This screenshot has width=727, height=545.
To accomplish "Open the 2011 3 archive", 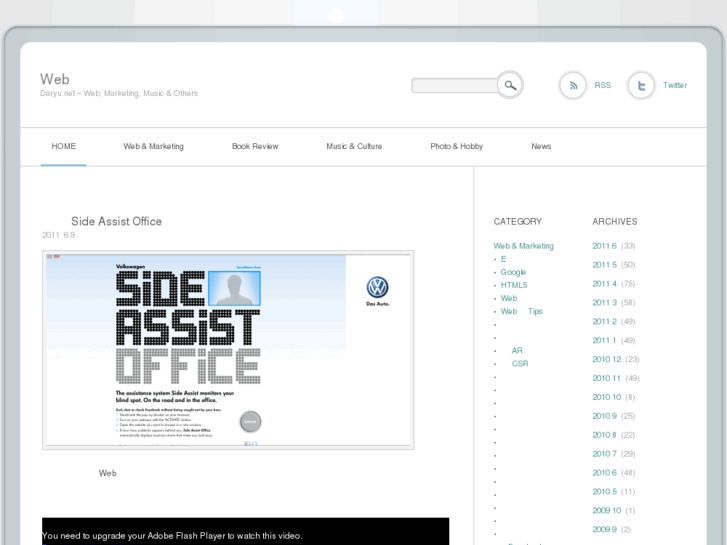I will click(x=605, y=303).
